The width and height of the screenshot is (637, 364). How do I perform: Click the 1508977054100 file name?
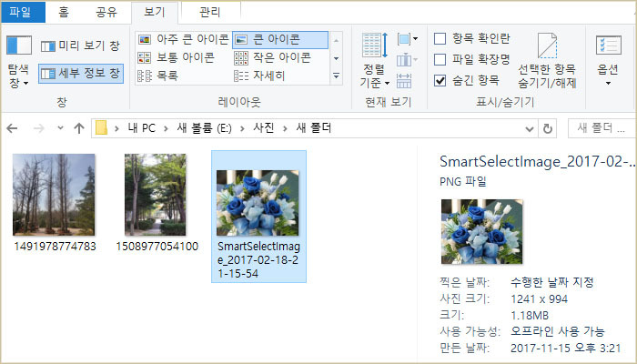[x=157, y=247]
